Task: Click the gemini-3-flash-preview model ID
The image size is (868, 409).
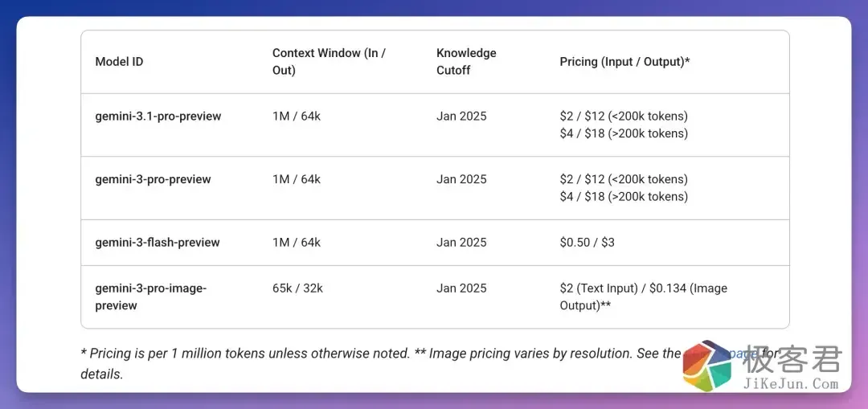Action: point(158,243)
